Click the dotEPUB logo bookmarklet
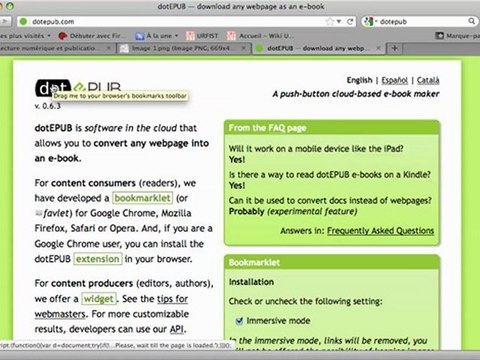The width and height of the screenshot is (480, 360). pos(78,88)
